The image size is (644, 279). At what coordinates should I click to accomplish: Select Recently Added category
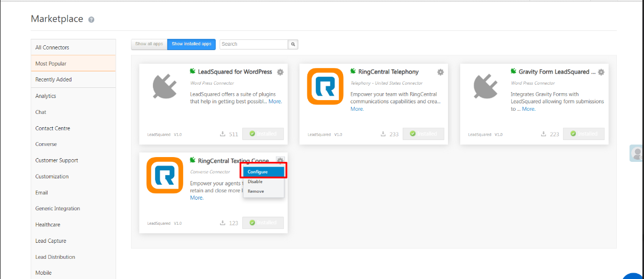tap(74, 79)
